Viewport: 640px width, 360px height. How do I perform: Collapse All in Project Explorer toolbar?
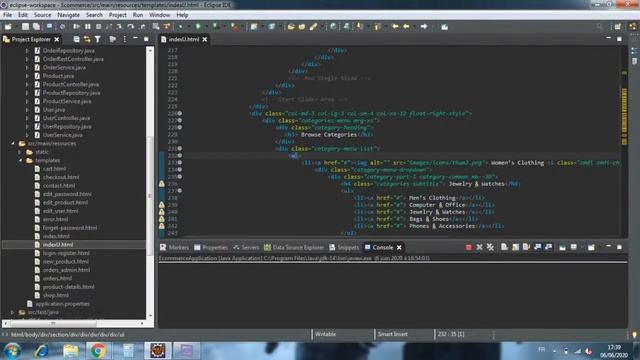(76, 39)
